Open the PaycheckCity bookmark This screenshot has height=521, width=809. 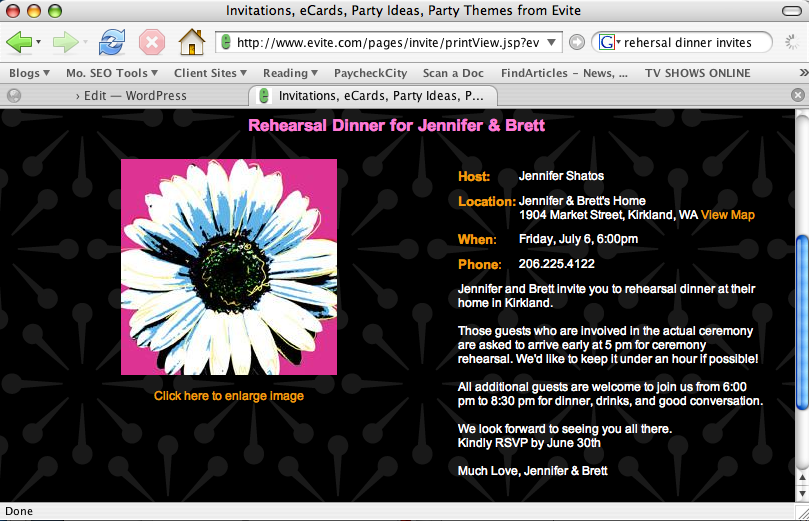point(370,73)
